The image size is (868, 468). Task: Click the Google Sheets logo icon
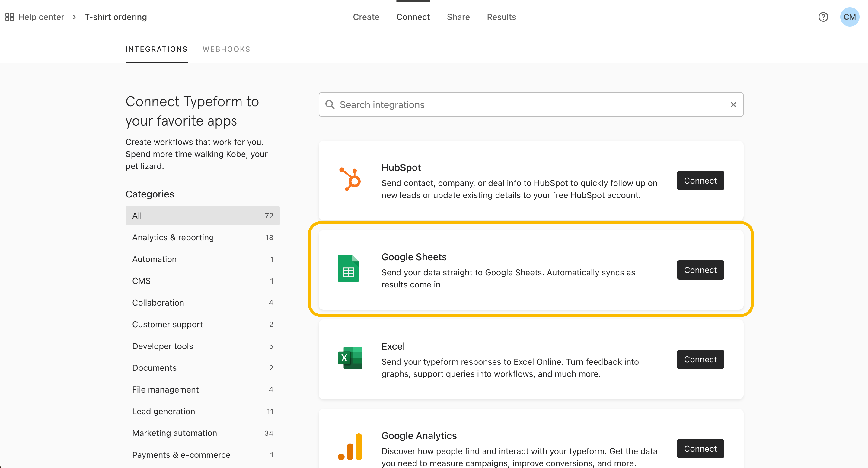coord(348,268)
